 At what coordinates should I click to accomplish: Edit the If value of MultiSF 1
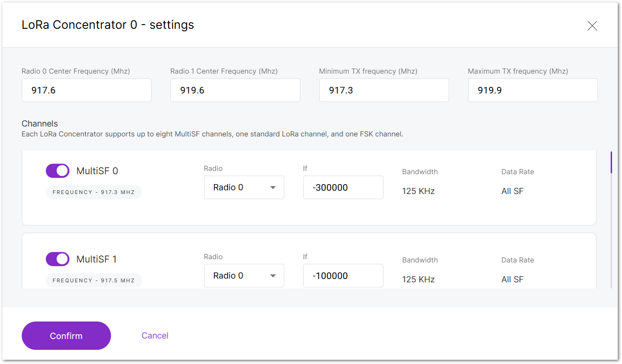tap(343, 275)
